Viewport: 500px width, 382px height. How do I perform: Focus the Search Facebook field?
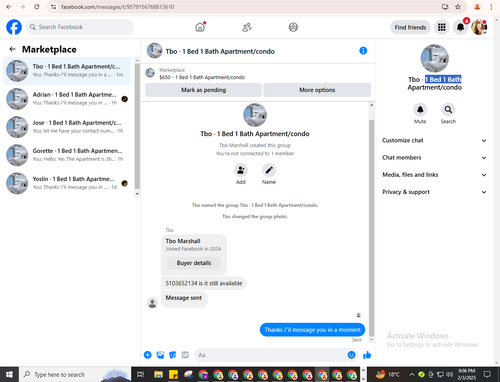[x=80, y=27]
